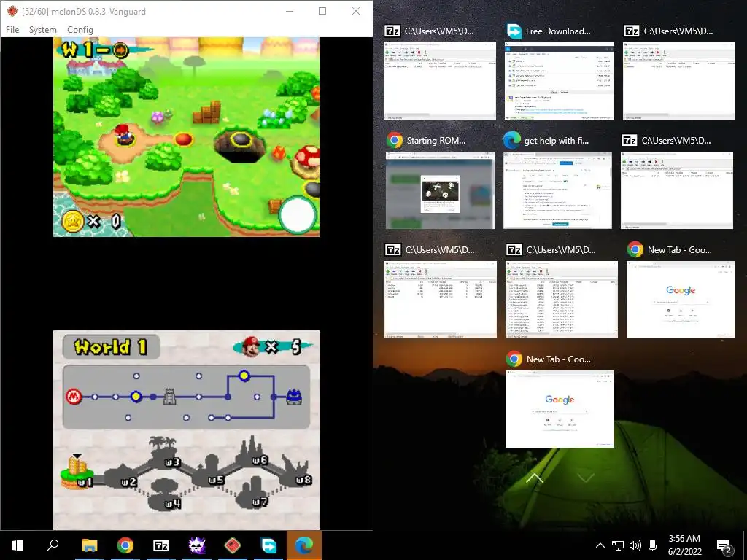Click the microphone tray icon

coord(653,545)
